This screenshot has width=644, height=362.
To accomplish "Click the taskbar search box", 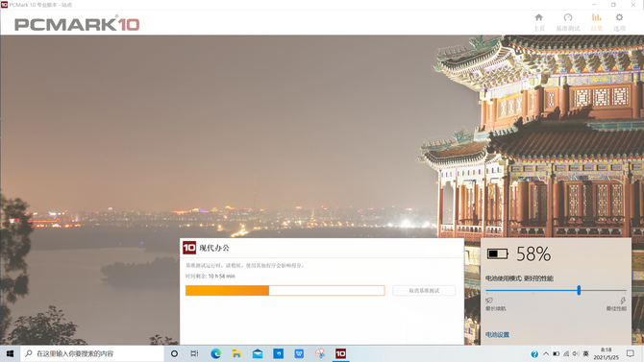I will 92,353.
